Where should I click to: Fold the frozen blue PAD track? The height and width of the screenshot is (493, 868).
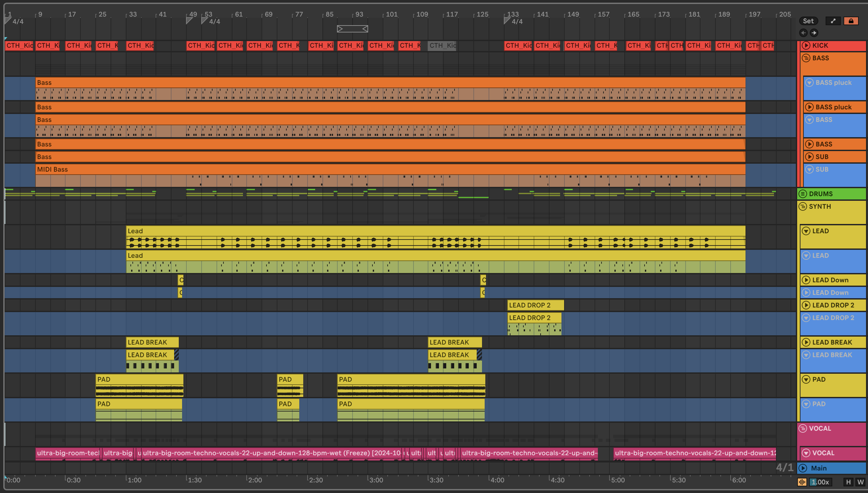point(806,404)
